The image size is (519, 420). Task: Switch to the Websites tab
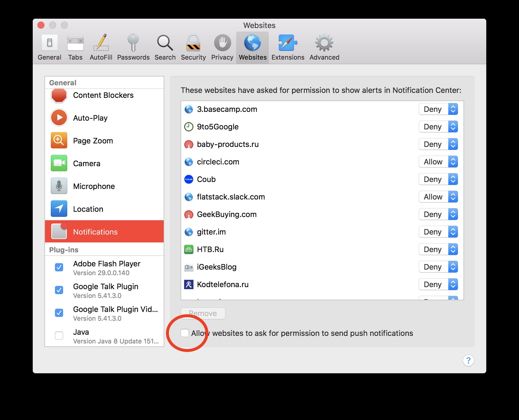(252, 47)
